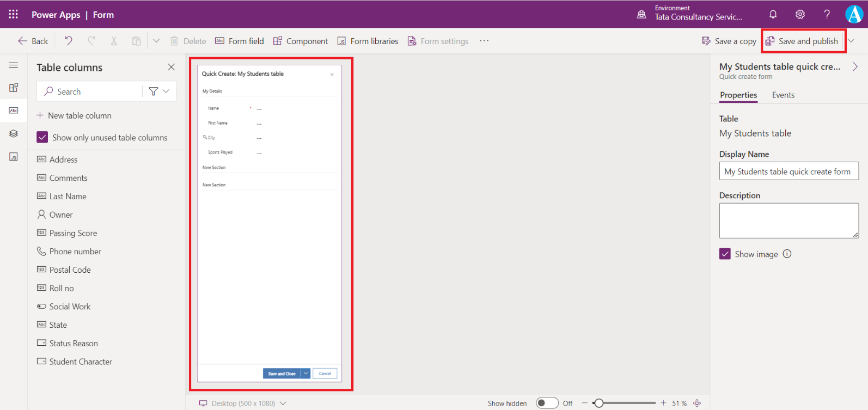Image resolution: width=868 pixels, height=410 pixels.
Task: Open the notifications bell
Action: [x=773, y=15]
